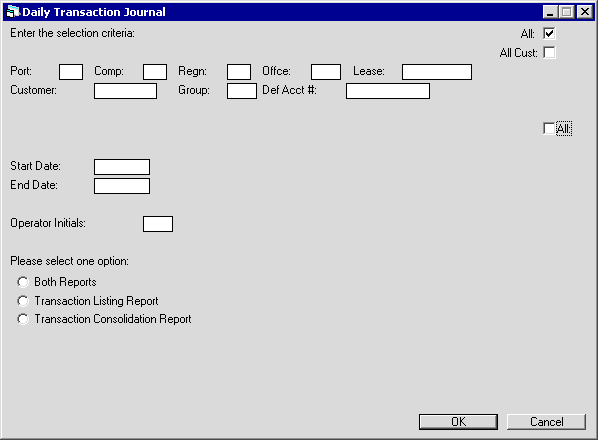
Task: Click into the Comp field
Action: pyautogui.click(x=155, y=72)
